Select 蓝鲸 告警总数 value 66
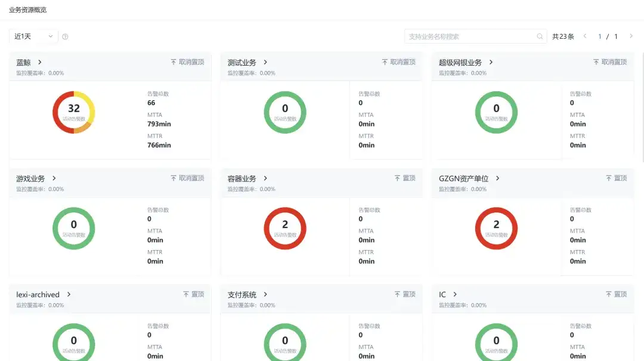 [x=151, y=103]
